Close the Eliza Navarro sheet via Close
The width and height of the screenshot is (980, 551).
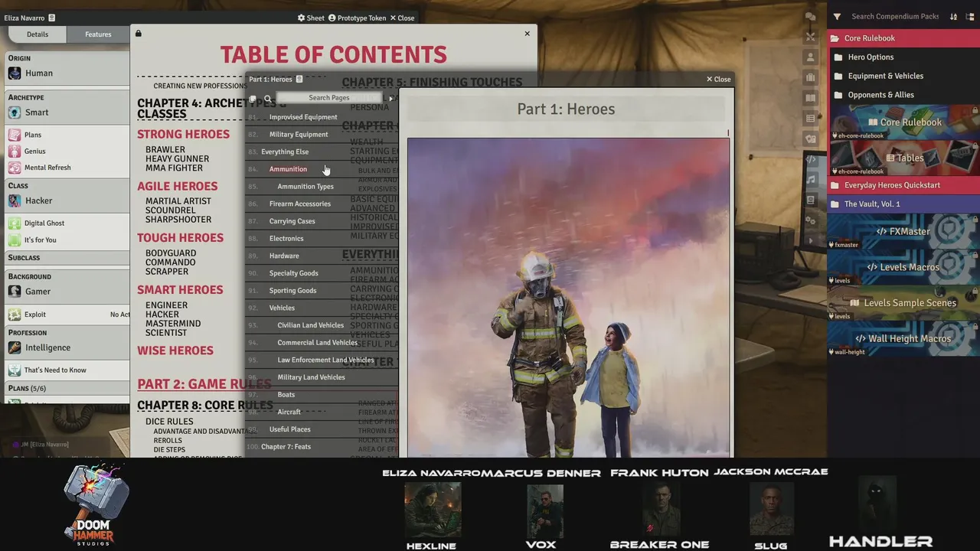click(x=402, y=18)
